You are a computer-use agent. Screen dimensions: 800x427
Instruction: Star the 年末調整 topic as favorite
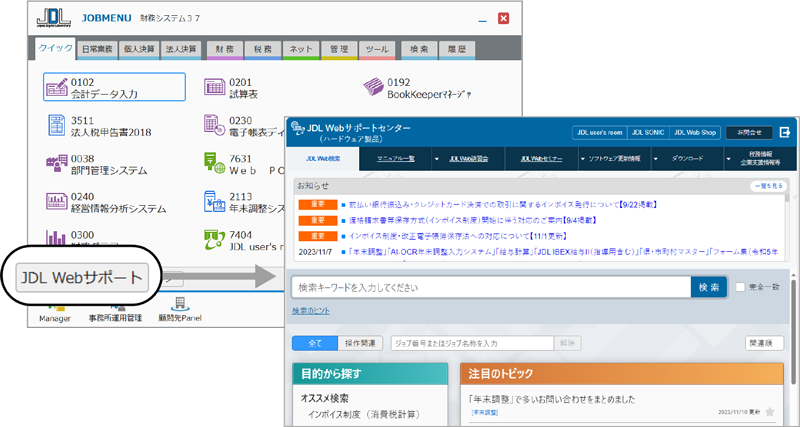tap(770, 411)
